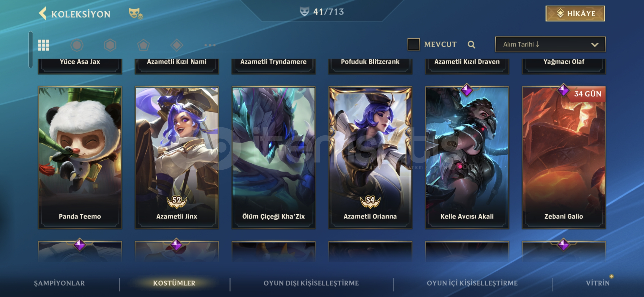
Task: Open the Alım Tarihi sort dropdown
Action: tap(550, 45)
